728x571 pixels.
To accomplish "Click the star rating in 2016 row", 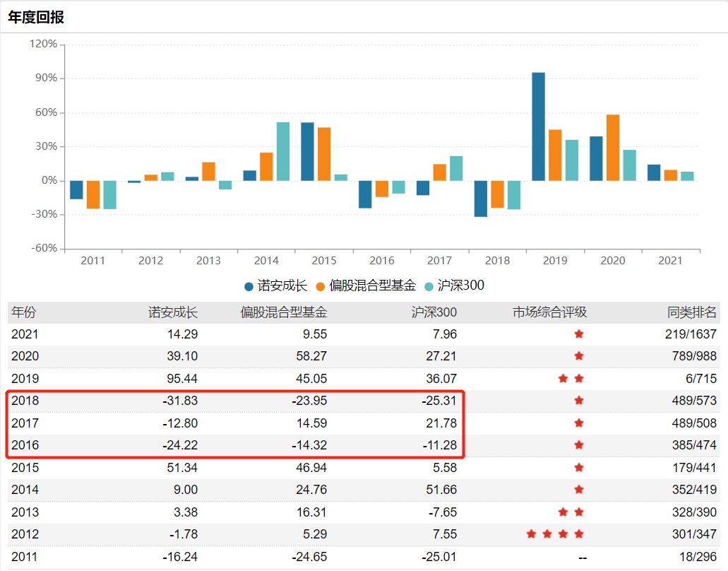I will click(579, 445).
